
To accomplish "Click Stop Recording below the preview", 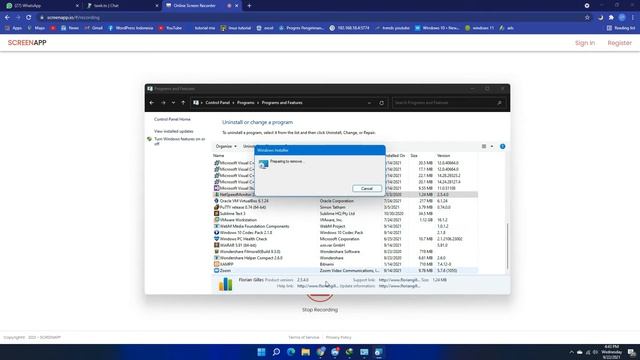I will 320,310.
